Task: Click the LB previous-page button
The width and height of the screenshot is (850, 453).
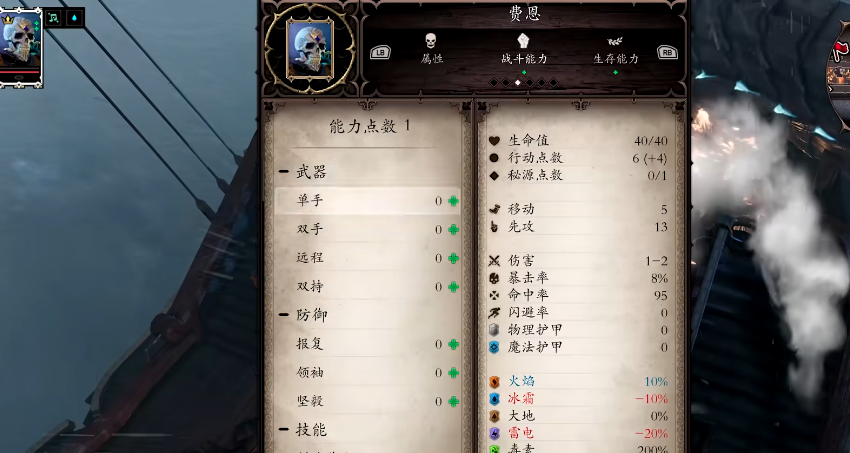Action: [380, 53]
